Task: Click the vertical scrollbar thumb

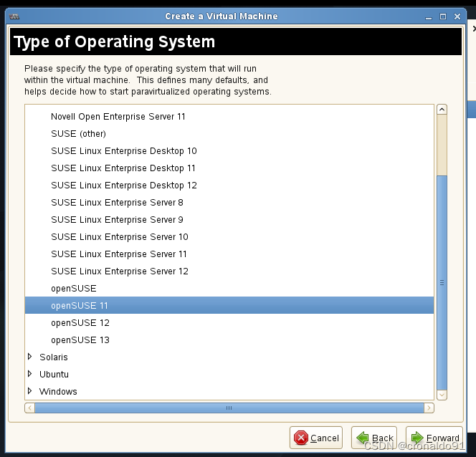Action: click(442, 283)
